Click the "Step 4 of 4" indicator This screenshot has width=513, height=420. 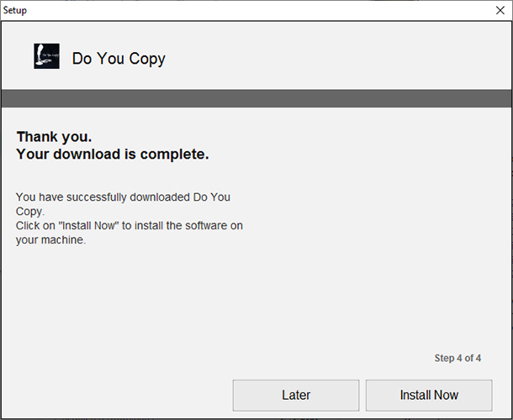[x=457, y=358]
